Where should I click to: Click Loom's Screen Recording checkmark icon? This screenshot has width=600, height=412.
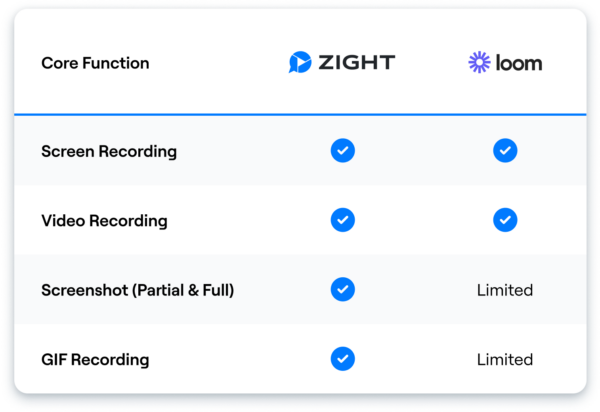click(505, 151)
